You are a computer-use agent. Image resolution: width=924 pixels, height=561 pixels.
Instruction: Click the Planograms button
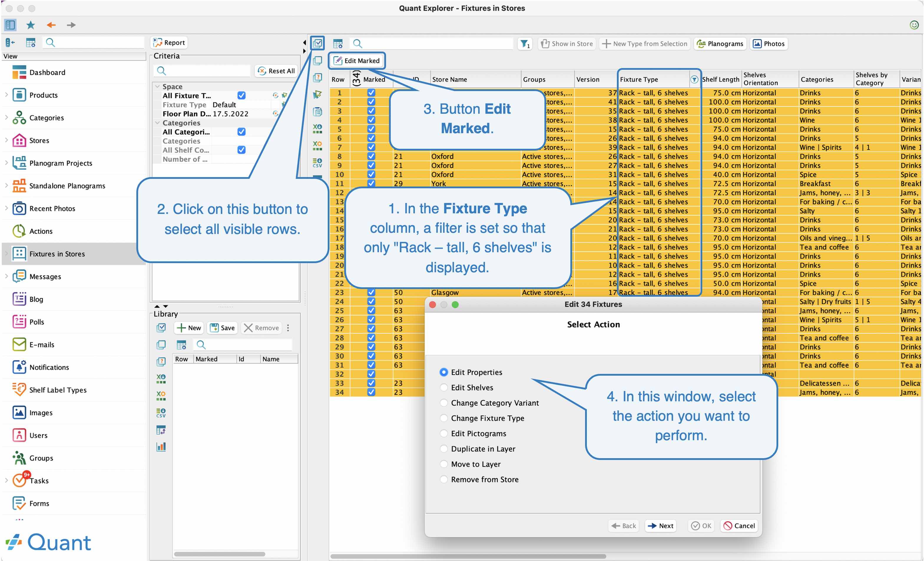(x=720, y=44)
